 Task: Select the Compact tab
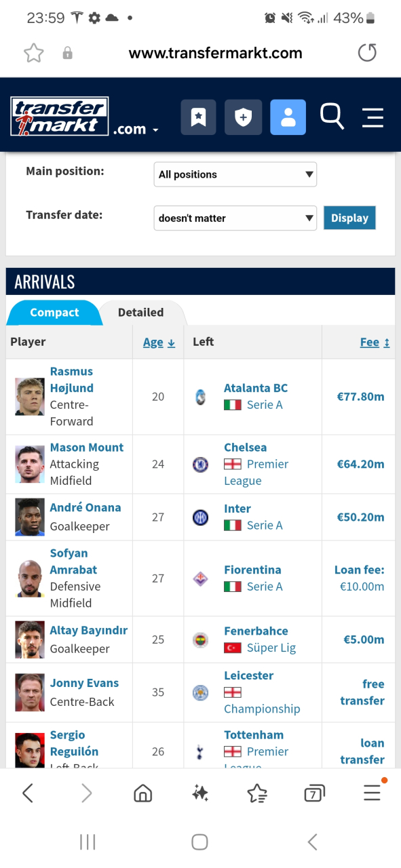pos(54,313)
